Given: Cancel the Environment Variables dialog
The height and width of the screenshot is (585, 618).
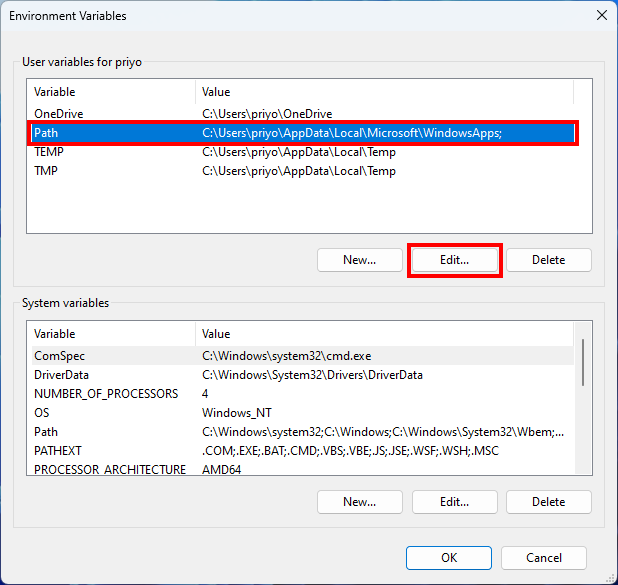Looking at the screenshot, I should [x=543, y=558].
